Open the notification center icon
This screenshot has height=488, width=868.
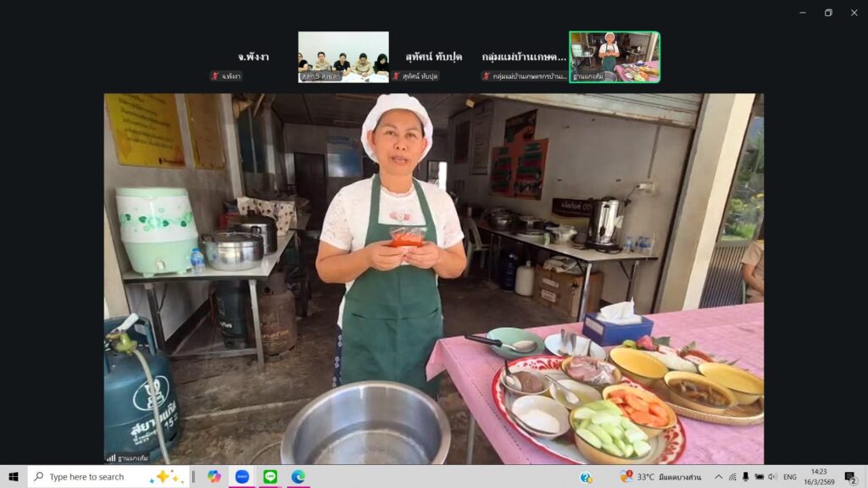850,477
